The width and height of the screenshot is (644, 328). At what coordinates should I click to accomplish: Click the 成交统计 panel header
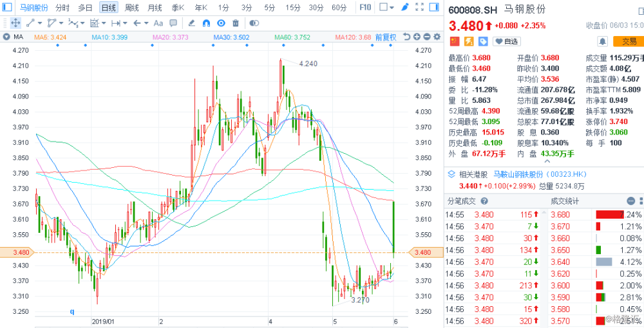(565, 201)
